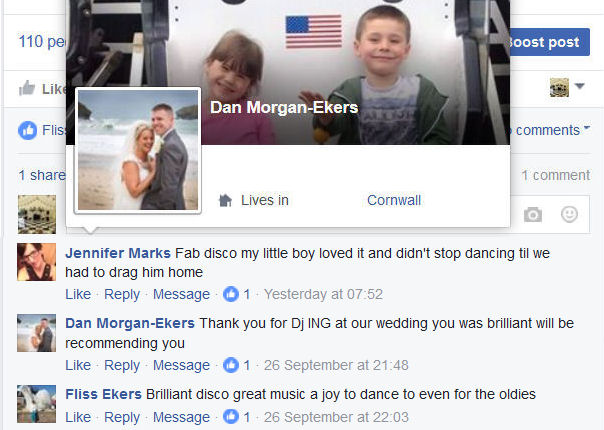Image resolution: width=604 pixels, height=430 pixels.
Task: Open Jennifer Marks profile link
Action: pos(118,253)
